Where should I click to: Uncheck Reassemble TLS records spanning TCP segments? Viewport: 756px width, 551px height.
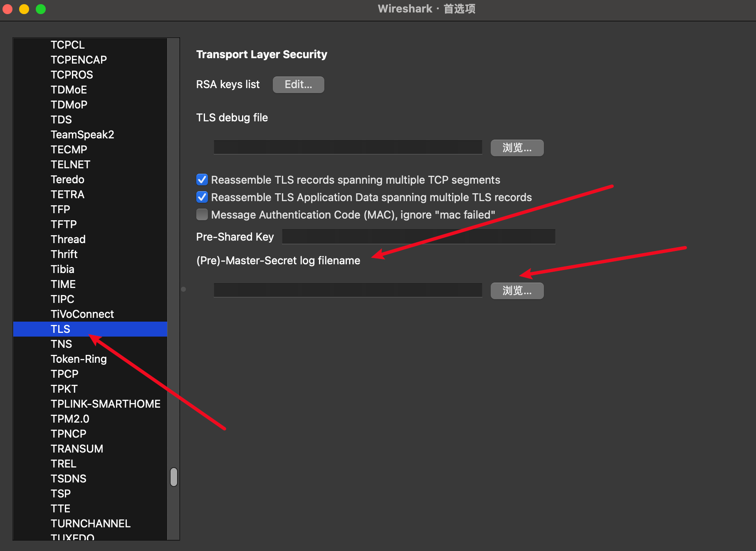(x=202, y=180)
